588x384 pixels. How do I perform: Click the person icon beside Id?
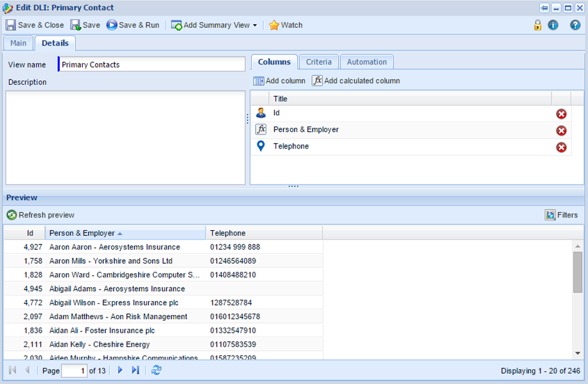pyautogui.click(x=261, y=113)
